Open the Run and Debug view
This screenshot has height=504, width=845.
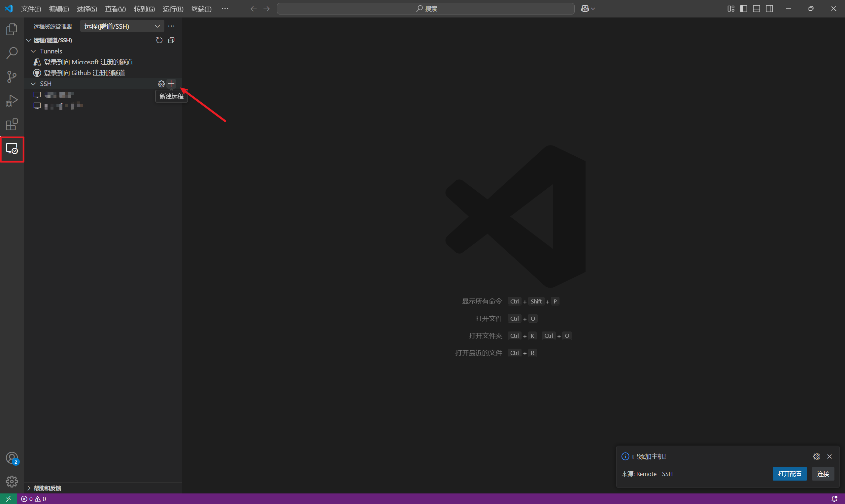click(12, 101)
